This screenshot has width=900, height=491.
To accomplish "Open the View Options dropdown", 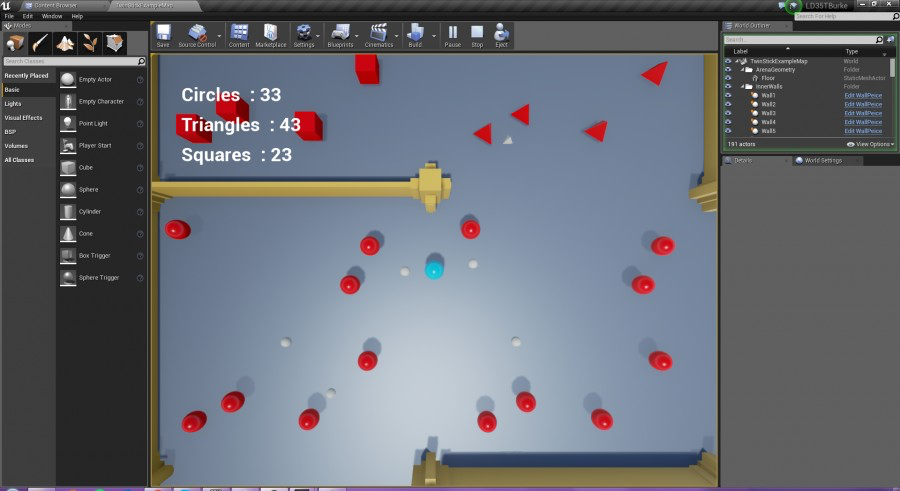I will point(870,144).
